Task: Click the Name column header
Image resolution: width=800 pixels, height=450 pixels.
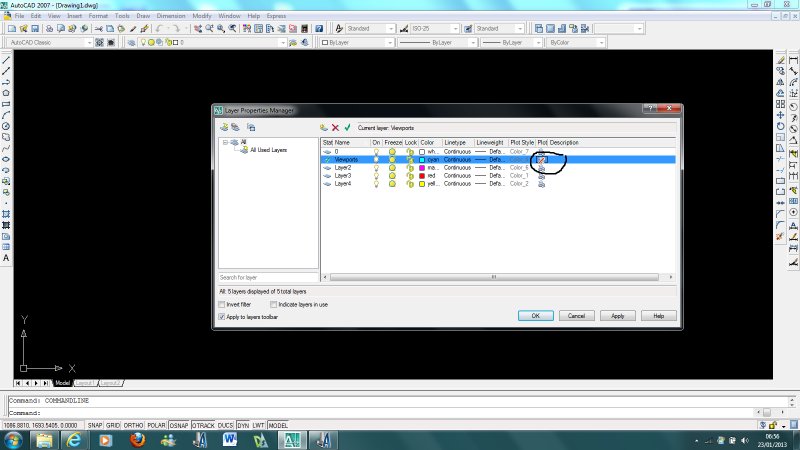Action: click(351, 142)
